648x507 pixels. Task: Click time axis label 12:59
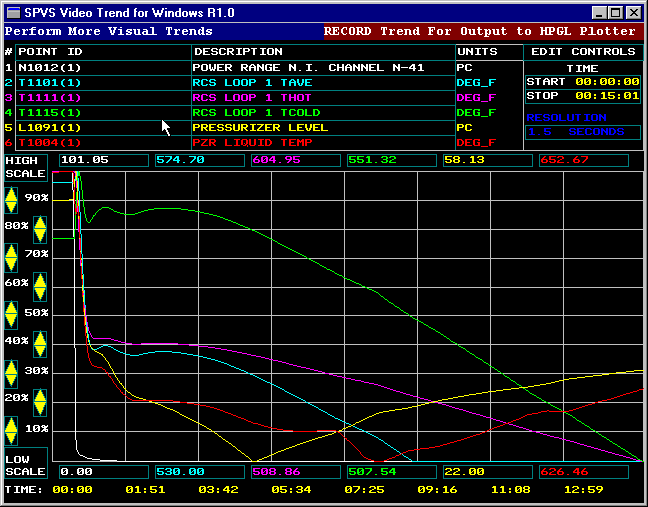(x=583, y=490)
